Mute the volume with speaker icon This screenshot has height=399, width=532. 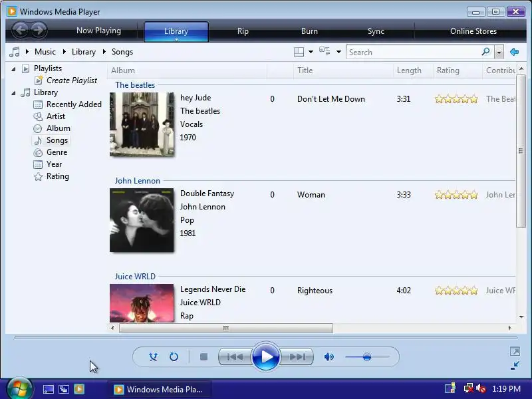tap(329, 357)
